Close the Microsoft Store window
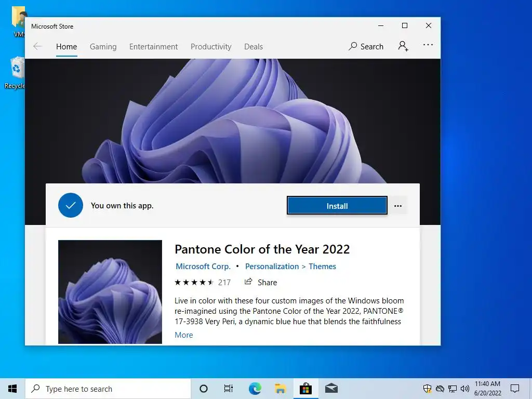Image resolution: width=532 pixels, height=399 pixels. point(429,26)
